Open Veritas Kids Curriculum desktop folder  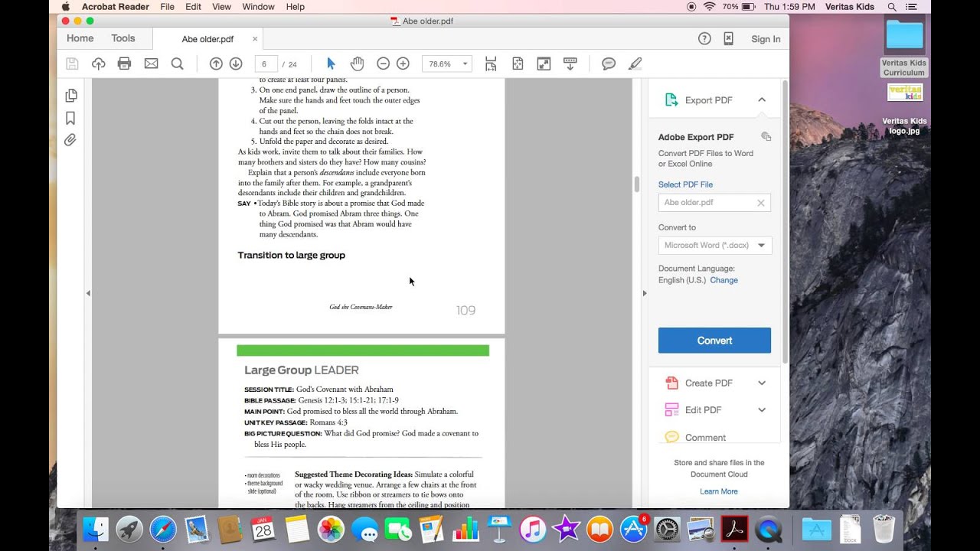(904, 47)
